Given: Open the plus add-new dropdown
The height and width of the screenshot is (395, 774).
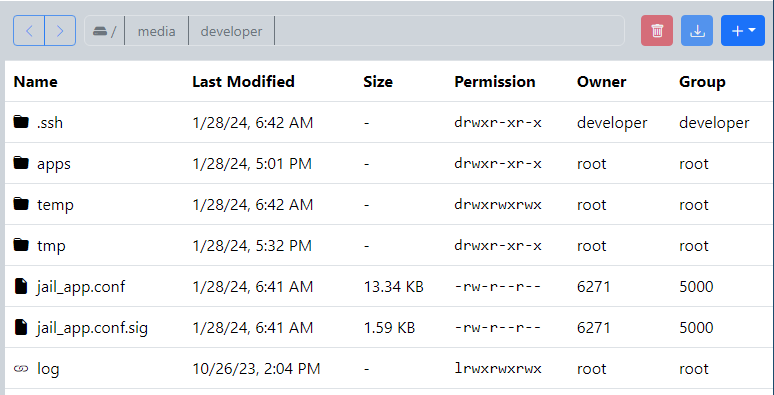Looking at the screenshot, I should pyautogui.click(x=743, y=31).
